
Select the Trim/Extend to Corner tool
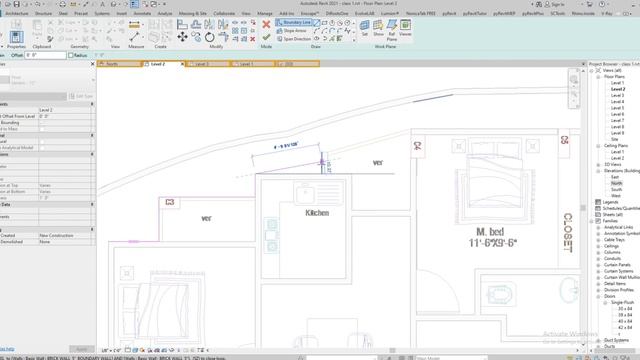click(223, 37)
